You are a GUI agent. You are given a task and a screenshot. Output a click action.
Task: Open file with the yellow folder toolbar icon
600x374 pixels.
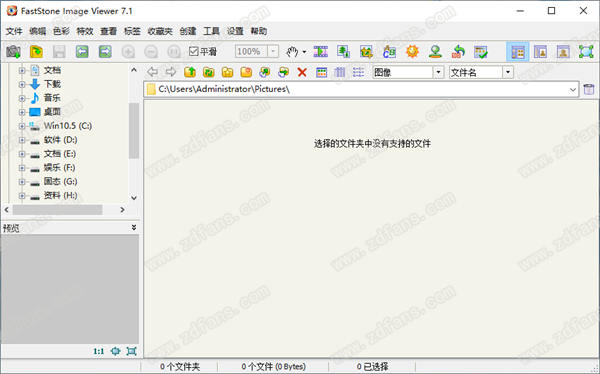point(36,51)
